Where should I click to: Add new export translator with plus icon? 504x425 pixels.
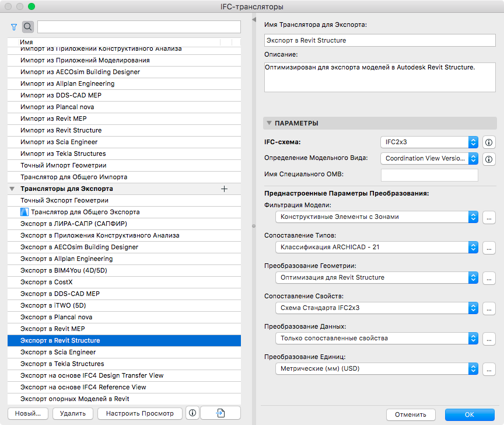point(225,189)
